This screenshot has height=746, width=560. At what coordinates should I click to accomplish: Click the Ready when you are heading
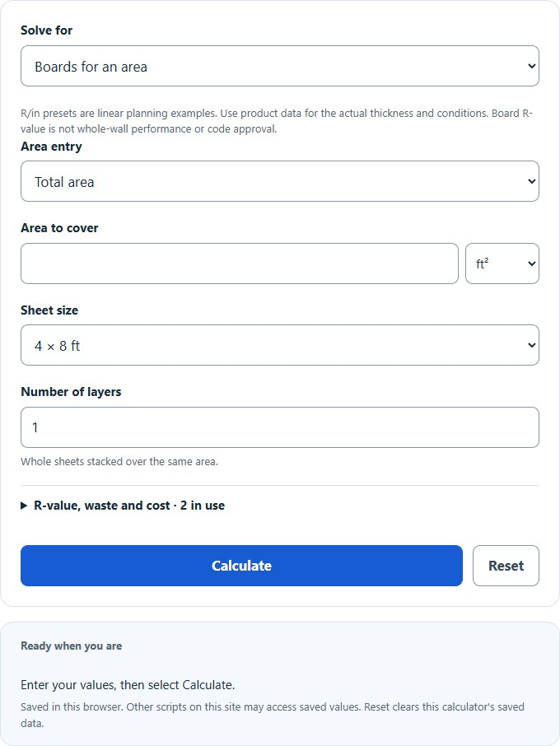tap(71, 646)
